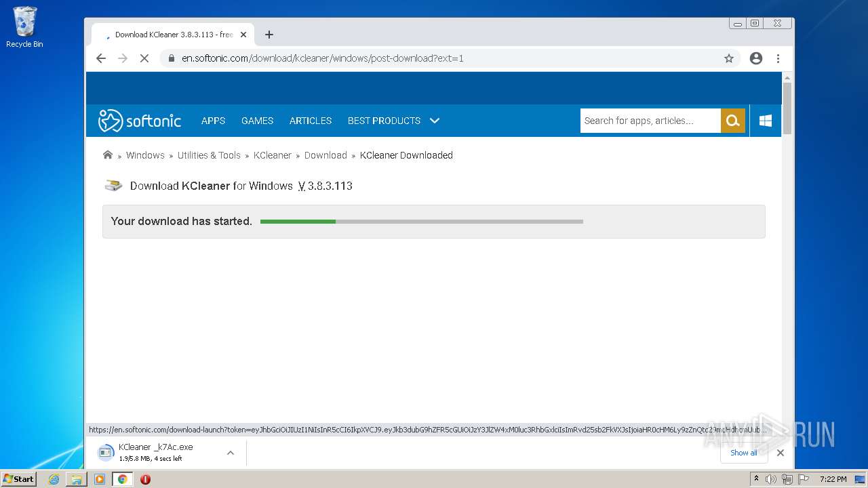Viewport: 868px width, 488px height.
Task: Open the APPS menu item
Action: click(213, 121)
